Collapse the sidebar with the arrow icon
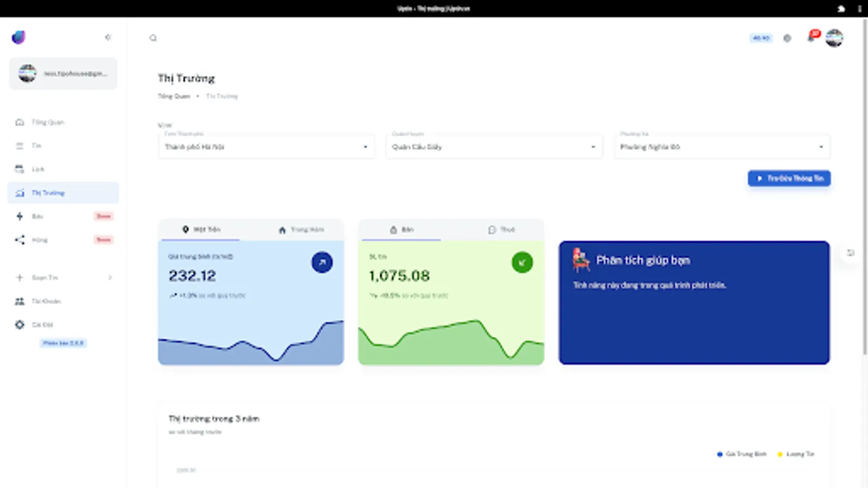This screenshot has width=868, height=488. (108, 37)
